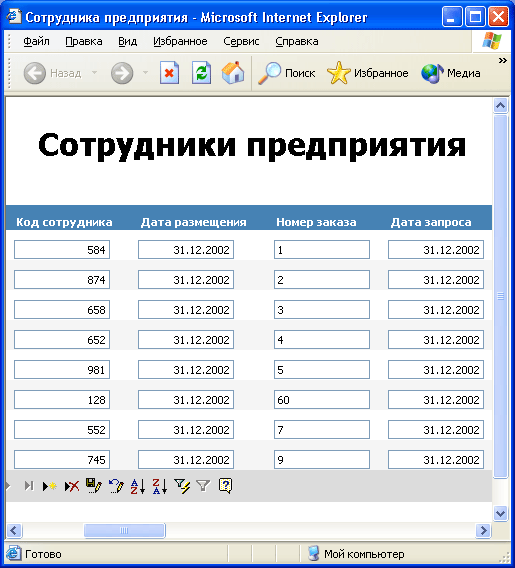
Task: Go to the Home page icon
Action: [x=233, y=73]
